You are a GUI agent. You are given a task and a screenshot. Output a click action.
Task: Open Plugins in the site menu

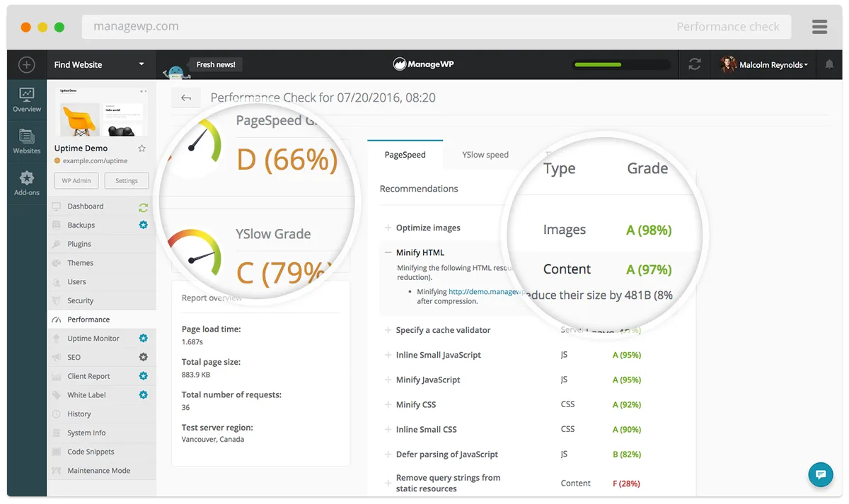tap(79, 244)
